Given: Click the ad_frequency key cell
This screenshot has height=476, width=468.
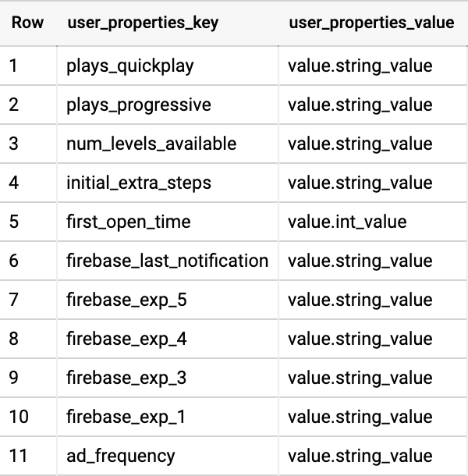Looking at the screenshot, I should [167, 456].
